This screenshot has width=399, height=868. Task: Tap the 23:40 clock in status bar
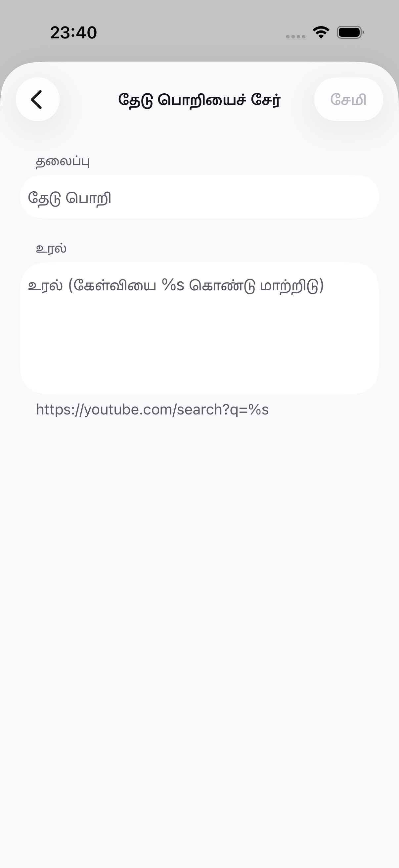(73, 33)
